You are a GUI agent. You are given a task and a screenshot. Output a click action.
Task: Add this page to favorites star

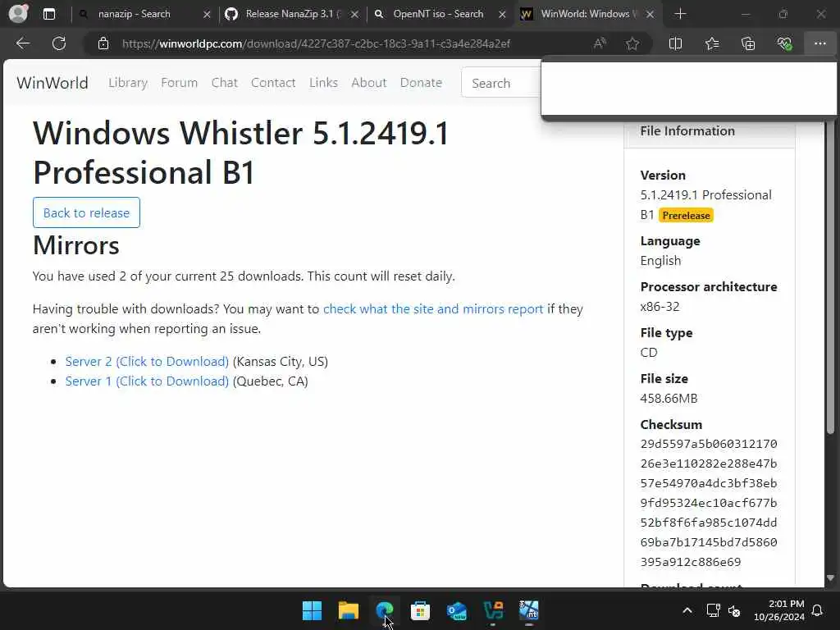point(632,43)
